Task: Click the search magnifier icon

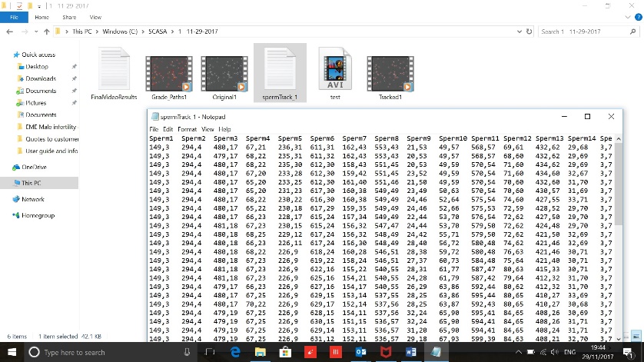Action: (x=633, y=32)
